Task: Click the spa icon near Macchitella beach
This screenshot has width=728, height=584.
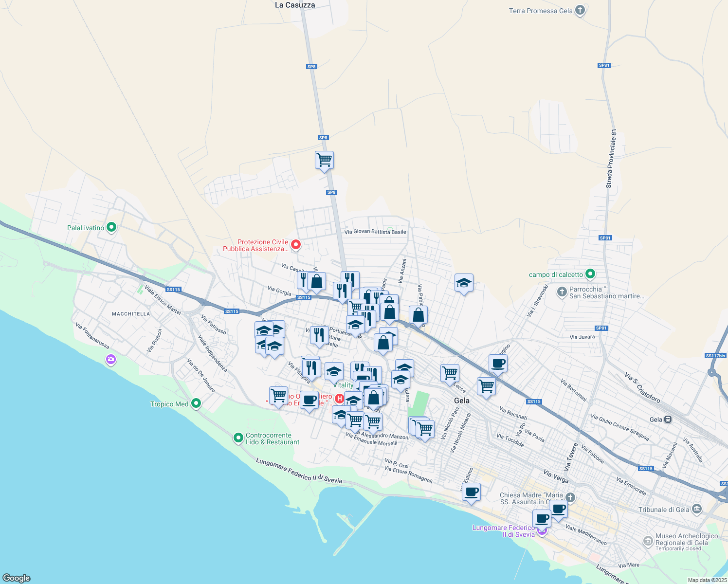Action: (110, 359)
